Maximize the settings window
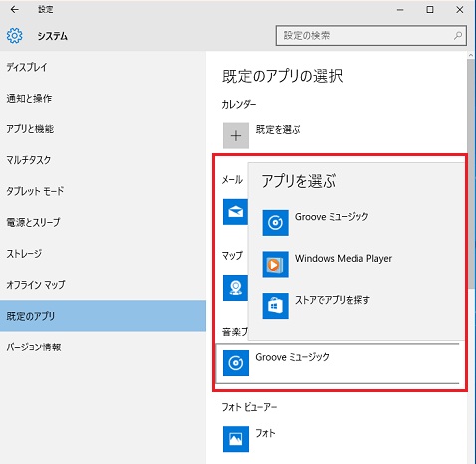Screen dimensions: 476x464 click(x=430, y=10)
